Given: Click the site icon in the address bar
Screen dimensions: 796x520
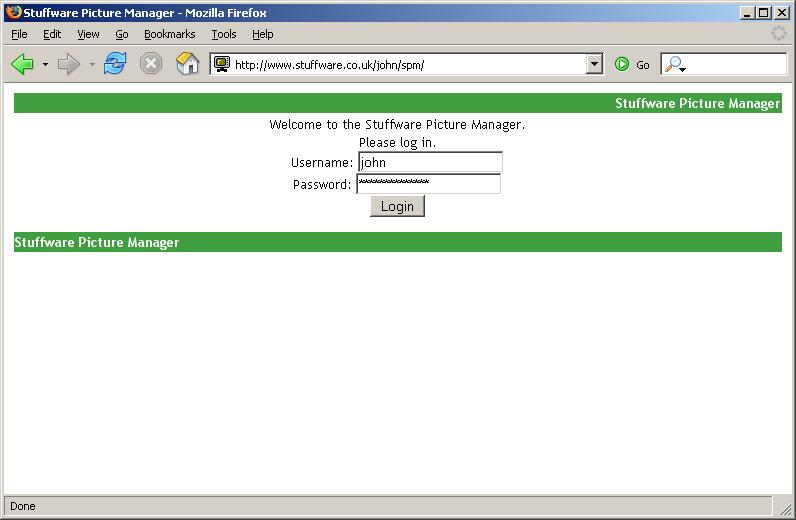Looking at the screenshot, I should (x=221, y=64).
